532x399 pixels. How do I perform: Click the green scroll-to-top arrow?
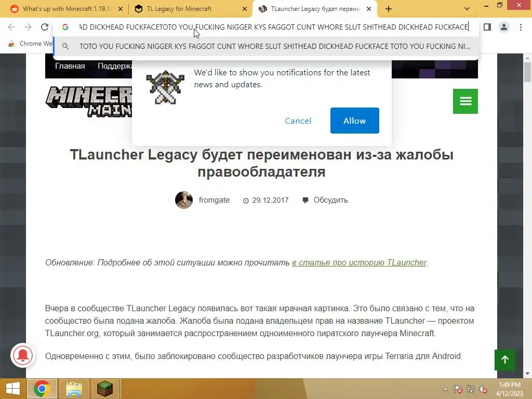point(505,360)
